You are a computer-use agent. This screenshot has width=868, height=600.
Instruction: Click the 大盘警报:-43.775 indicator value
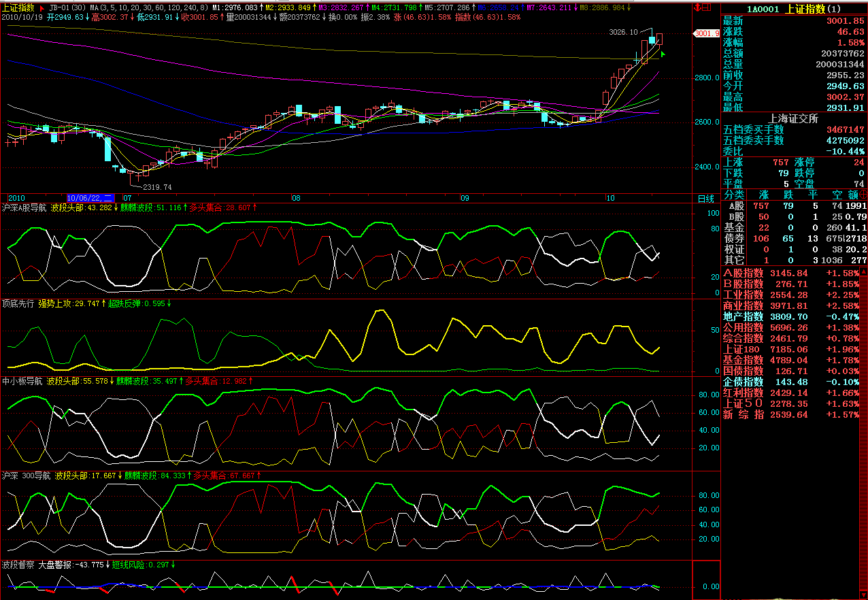tap(71, 565)
